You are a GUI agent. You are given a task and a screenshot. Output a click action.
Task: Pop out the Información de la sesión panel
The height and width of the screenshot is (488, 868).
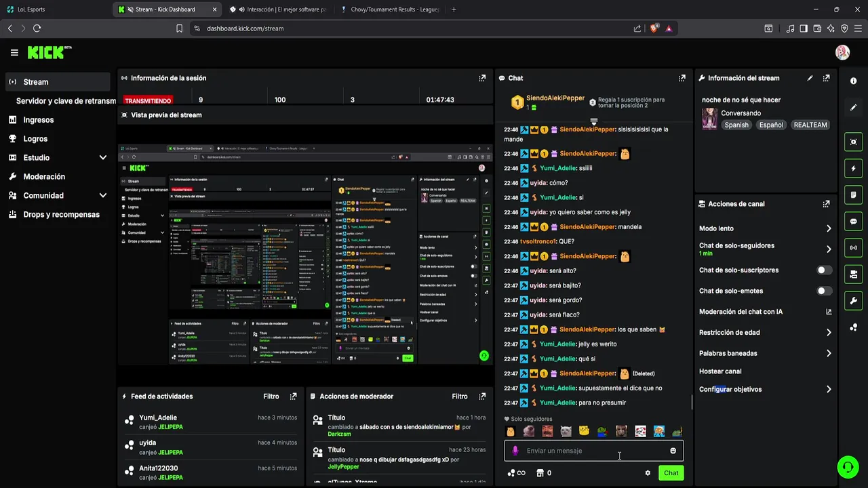482,78
